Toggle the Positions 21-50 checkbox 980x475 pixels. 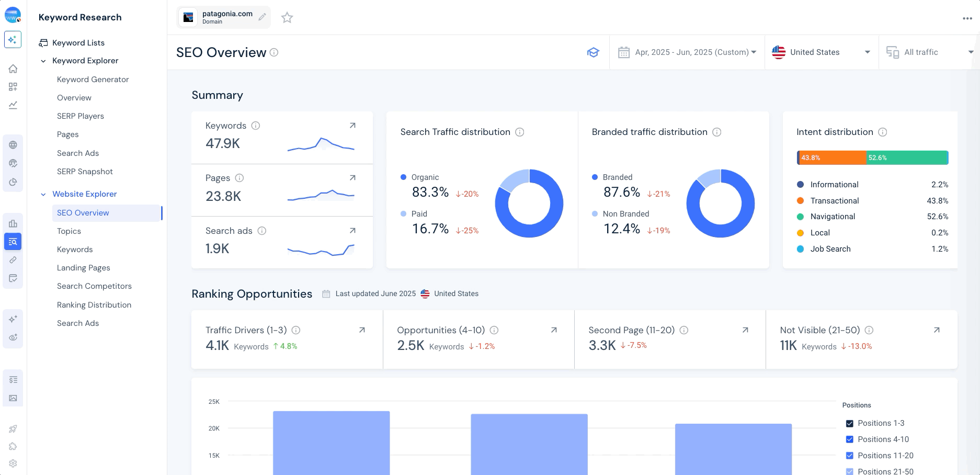[849, 471]
